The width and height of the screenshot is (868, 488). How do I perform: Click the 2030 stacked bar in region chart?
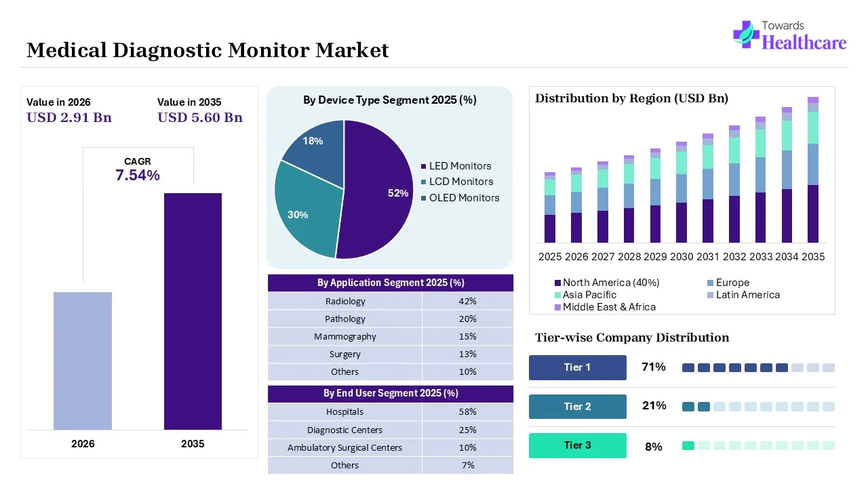click(682, 192)
